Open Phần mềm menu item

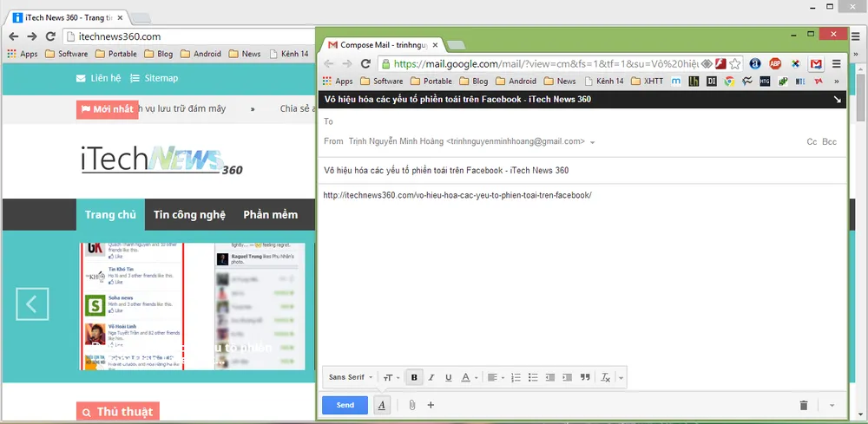(271, 214)
